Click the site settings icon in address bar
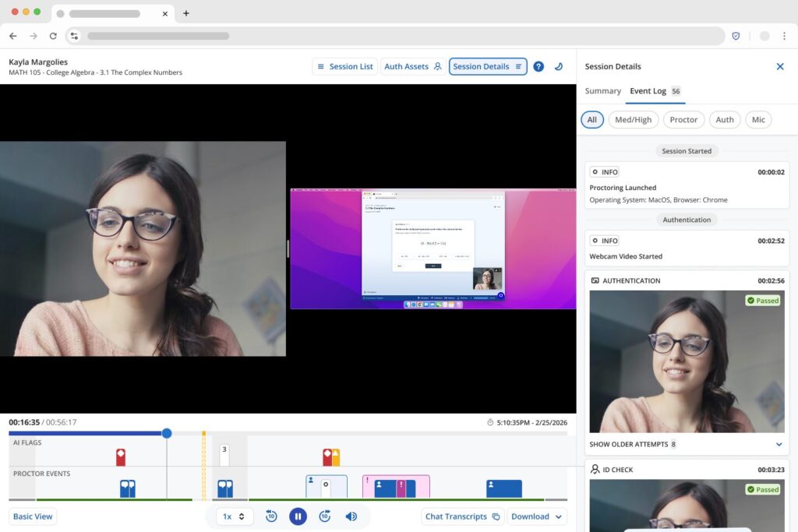Screen dimensions: 798x532 coord(74,36)
